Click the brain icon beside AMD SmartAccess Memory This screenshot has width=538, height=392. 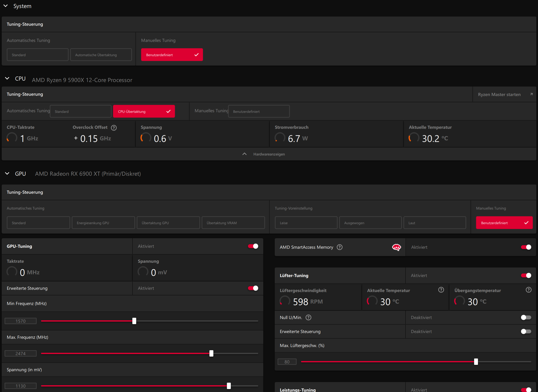[396, 247]
